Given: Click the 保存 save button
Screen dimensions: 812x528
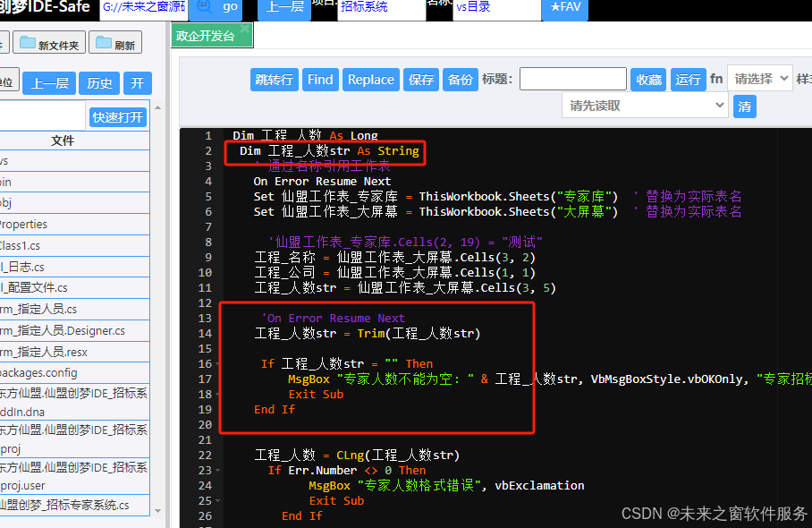Looking at the screenshot, I should pos(421,80).
